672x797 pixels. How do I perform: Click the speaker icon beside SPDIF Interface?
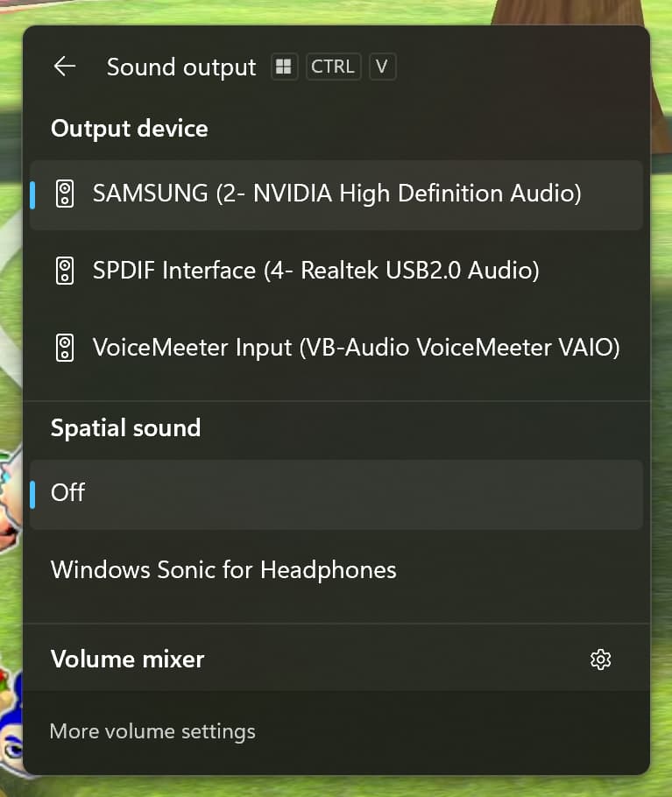[65, 271]
